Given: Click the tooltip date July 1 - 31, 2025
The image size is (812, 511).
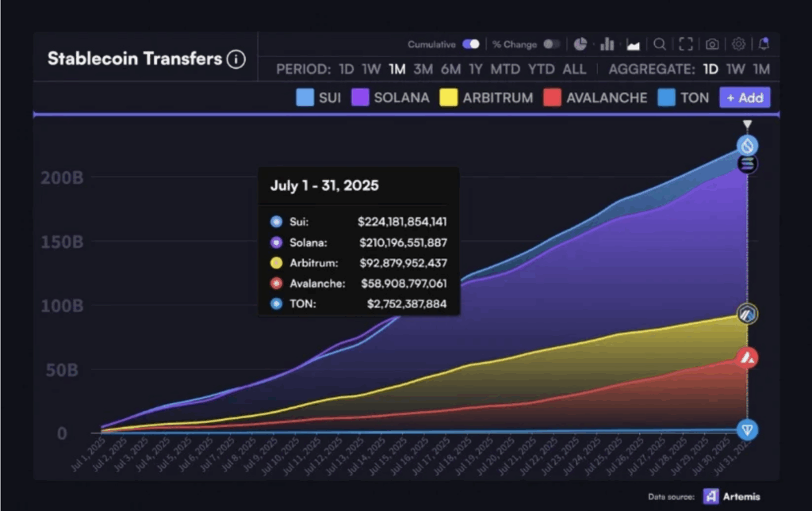Looking at the screenshot, I should [x=324, y=185].
